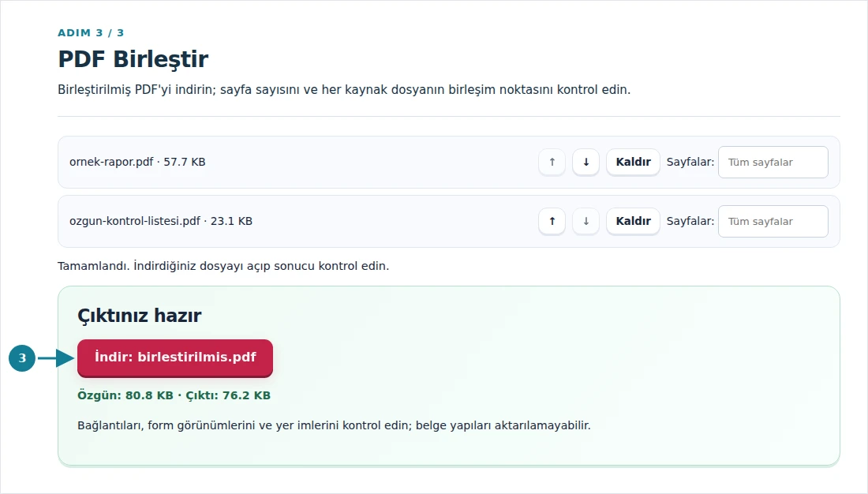Focus Sayfalar field for ozgun-kontrol-listesi.pdf
Viewport: 868px width, 494px height.
point(773,222)
